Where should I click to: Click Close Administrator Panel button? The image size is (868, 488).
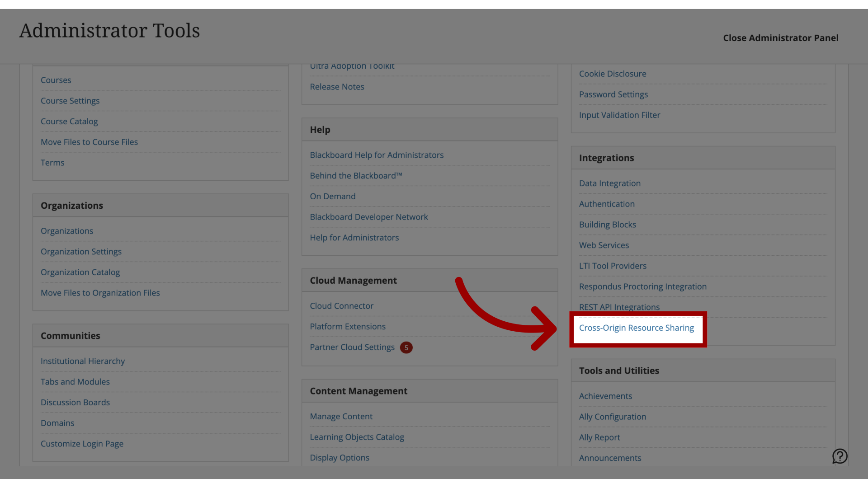coord(781,38)
